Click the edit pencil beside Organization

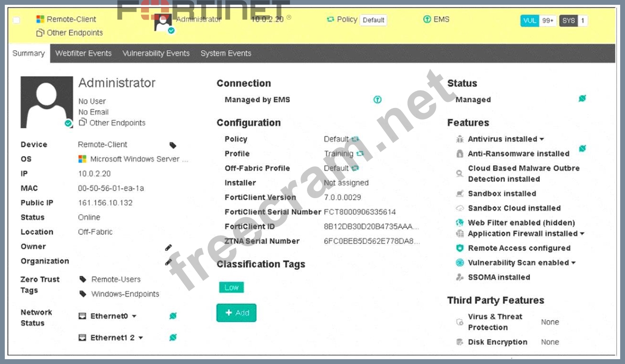[169, 262]
